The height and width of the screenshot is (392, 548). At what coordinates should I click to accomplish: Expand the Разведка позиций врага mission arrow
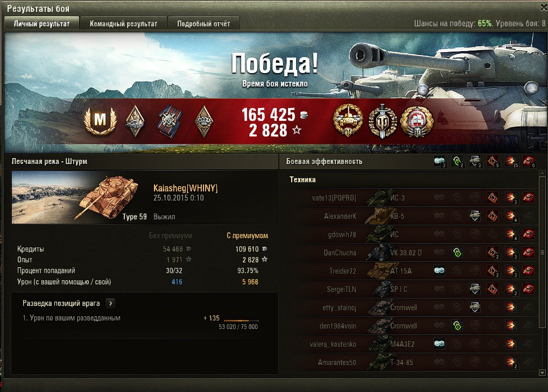tap(110, 303)
